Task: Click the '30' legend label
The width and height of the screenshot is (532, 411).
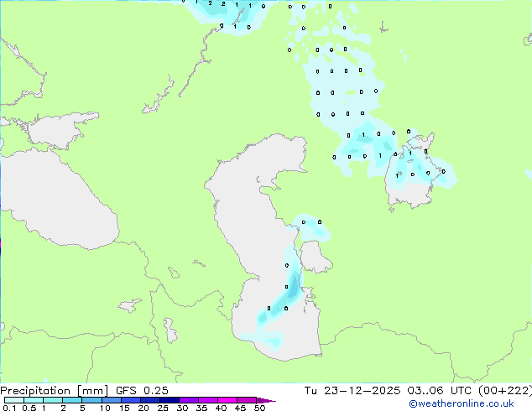Action: (182, 408)
